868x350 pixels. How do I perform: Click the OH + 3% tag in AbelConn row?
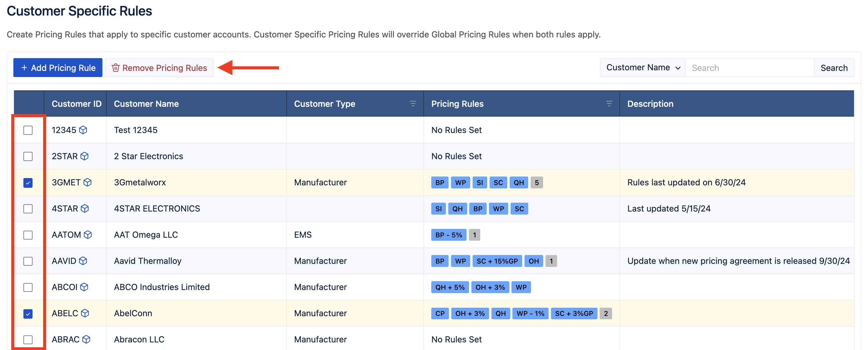pyautogui.click(x=470, y=313)
